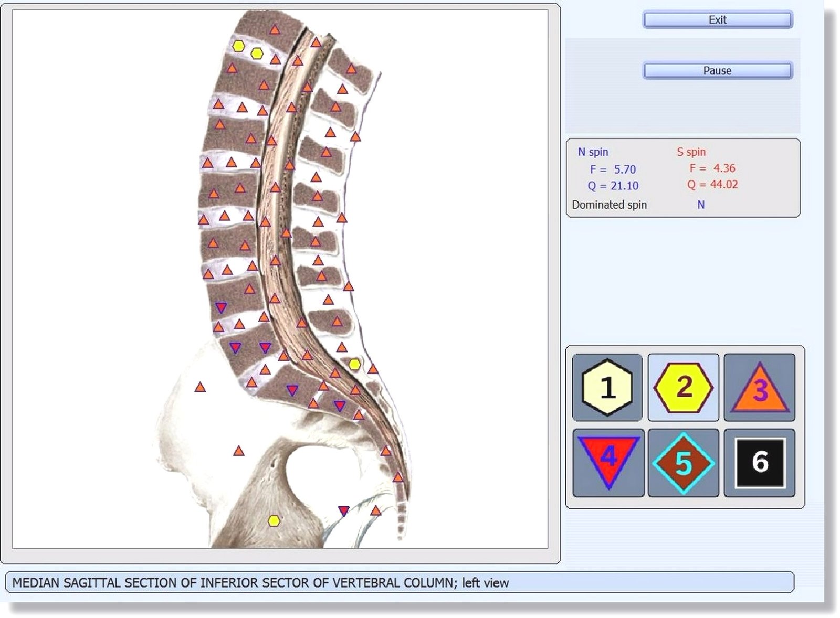The image size is (840, 618).
Task: Pick the brown diamond level 5 icon
Action: [683, 463]
